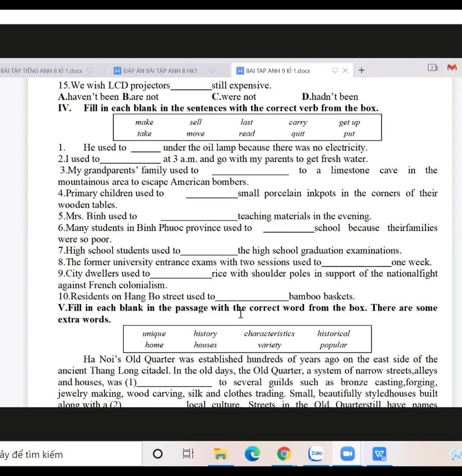Open Cortana circle on taskbar
Image resolution: width=462 pixels, height=476 pixels.
click(x=157, y=454)
